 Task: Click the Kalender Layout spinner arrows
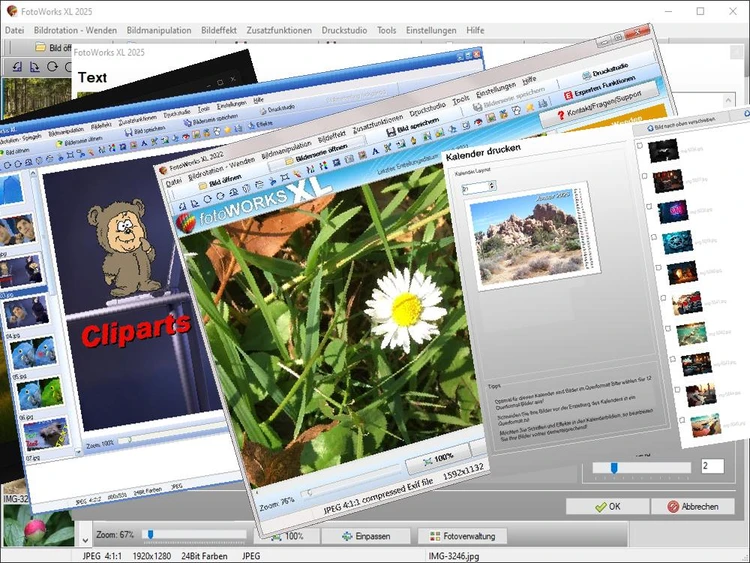(x=492, y=185)
